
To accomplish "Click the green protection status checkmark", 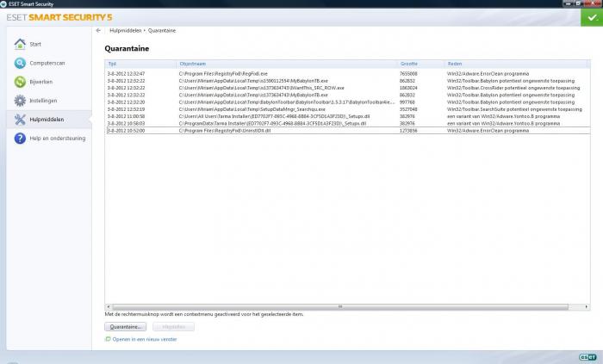I will 592,17.
